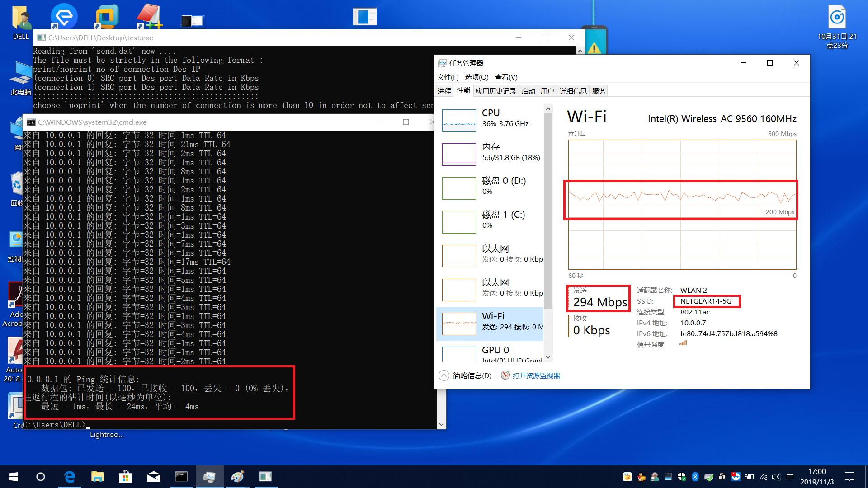
Task: Toggle the 中 input method indicator
Action: click(790, 477)
